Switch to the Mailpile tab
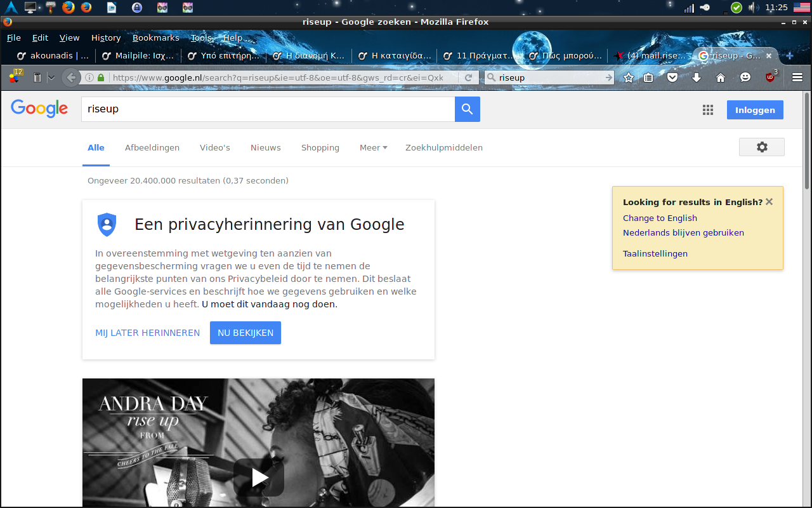 pos(138,56)
